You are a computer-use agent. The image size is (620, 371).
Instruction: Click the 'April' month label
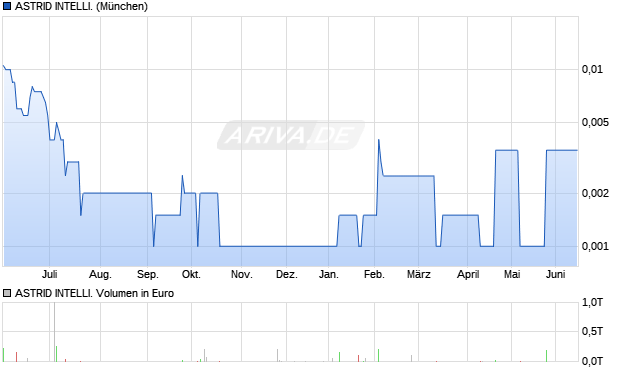(468, 274)
